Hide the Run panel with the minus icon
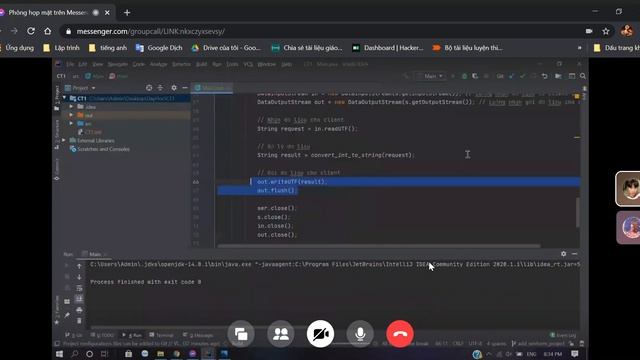This screenshot has height=360, width=640. (575, 254)
